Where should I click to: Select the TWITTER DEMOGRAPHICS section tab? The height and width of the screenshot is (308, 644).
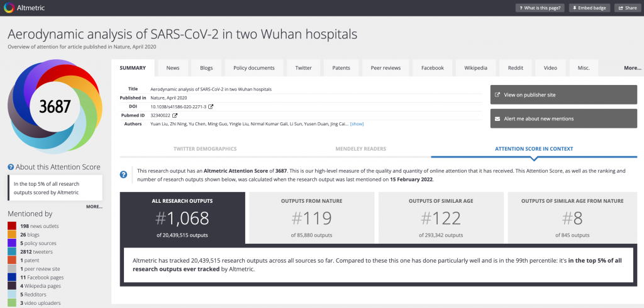click(205, 149)
